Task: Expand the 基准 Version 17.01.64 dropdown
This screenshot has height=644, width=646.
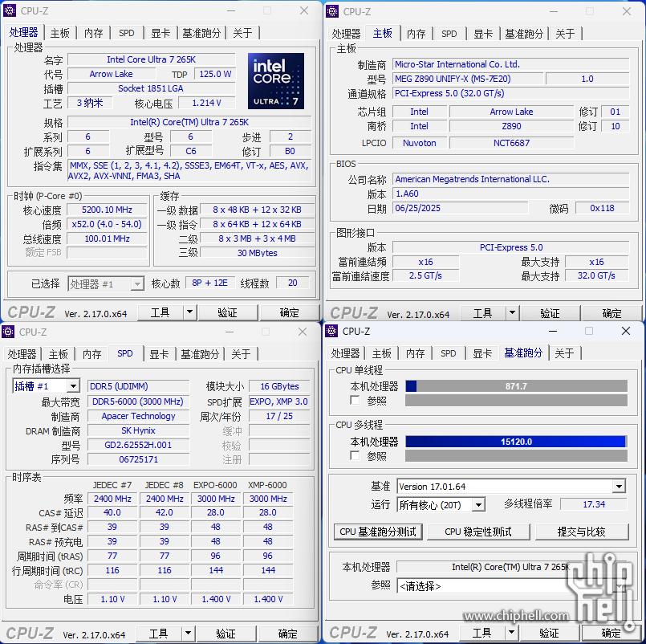Action: pyautogui.click(x=618, y=487)
